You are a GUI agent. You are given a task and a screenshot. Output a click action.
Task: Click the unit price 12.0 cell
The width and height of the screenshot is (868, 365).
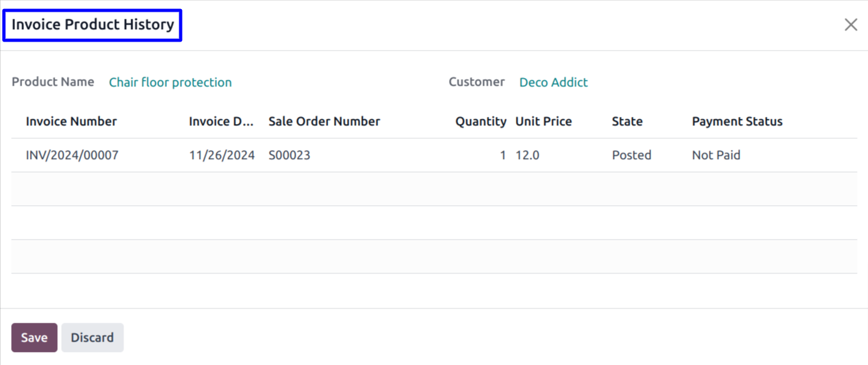pyautogui.click(x=527, y=155)
